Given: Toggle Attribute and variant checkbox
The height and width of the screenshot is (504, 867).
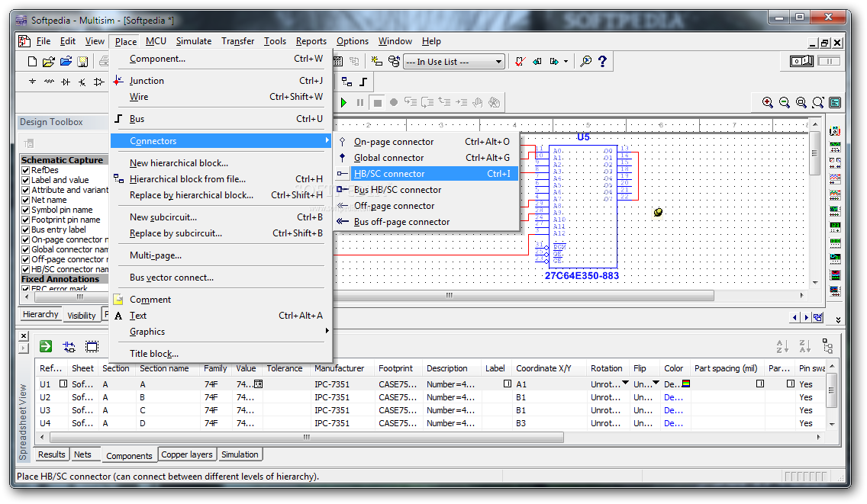Looking at the screenshot, I should pyautogui.click(x=25, y=190).
